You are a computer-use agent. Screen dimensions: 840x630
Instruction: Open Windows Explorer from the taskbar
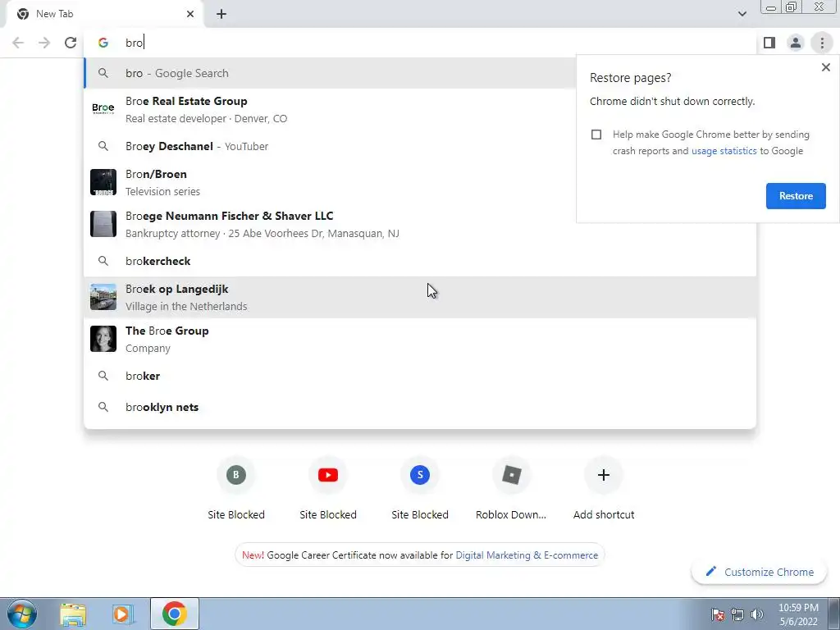click(x=73, y=614)
